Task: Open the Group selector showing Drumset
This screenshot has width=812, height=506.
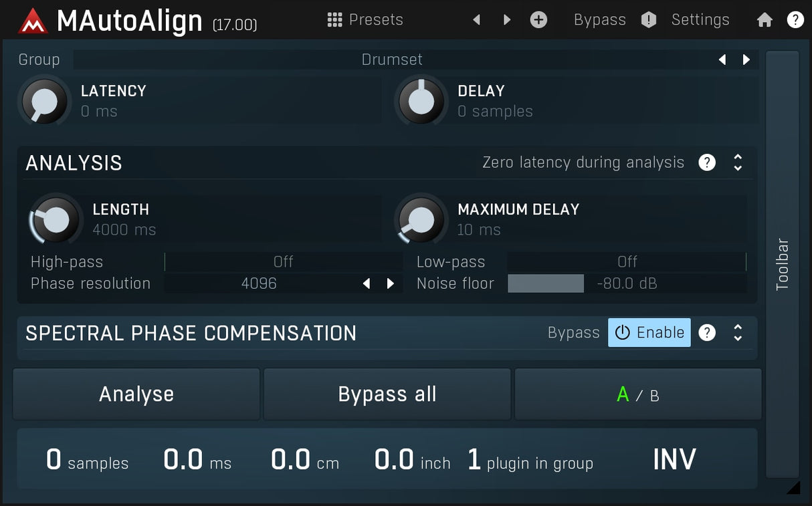Action: tap(392, 59)
